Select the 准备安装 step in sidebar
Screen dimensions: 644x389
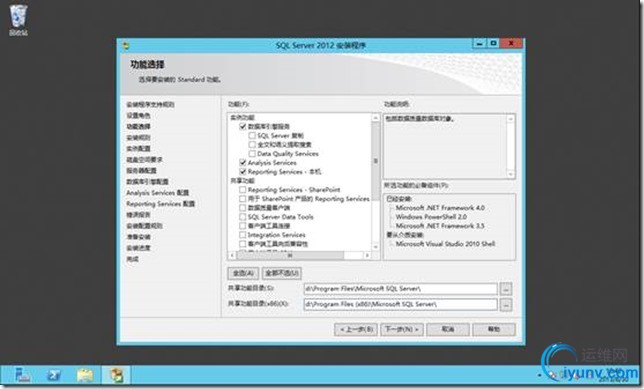pos(138,237)
